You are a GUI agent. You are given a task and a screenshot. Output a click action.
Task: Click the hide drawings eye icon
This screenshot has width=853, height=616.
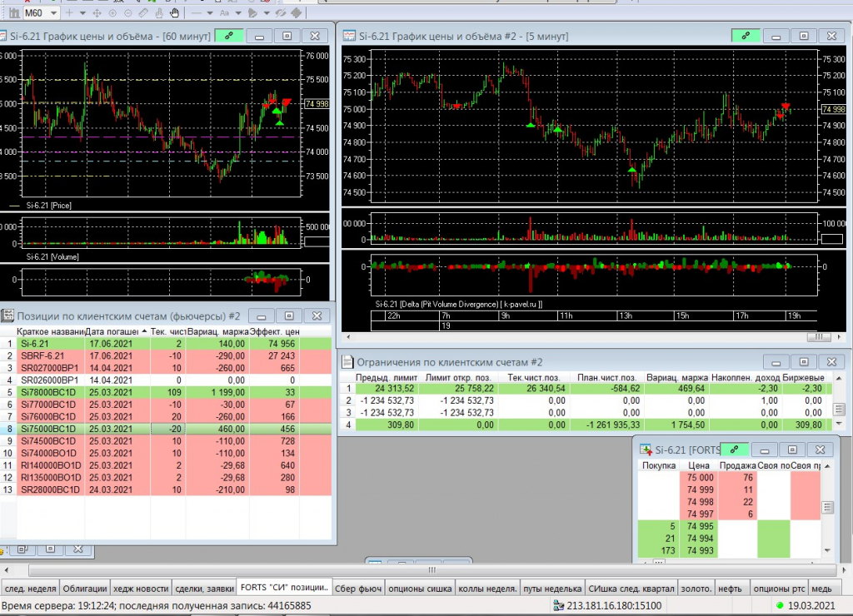point(281,12)
